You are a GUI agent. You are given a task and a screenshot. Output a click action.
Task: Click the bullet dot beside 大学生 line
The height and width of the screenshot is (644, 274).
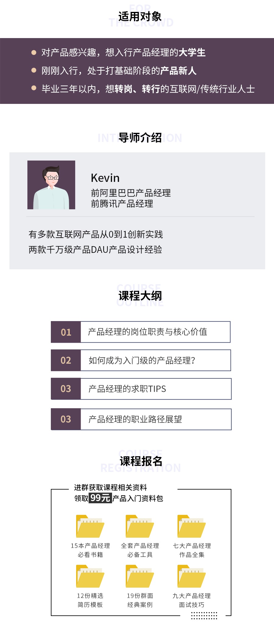[x=34, y=52]
